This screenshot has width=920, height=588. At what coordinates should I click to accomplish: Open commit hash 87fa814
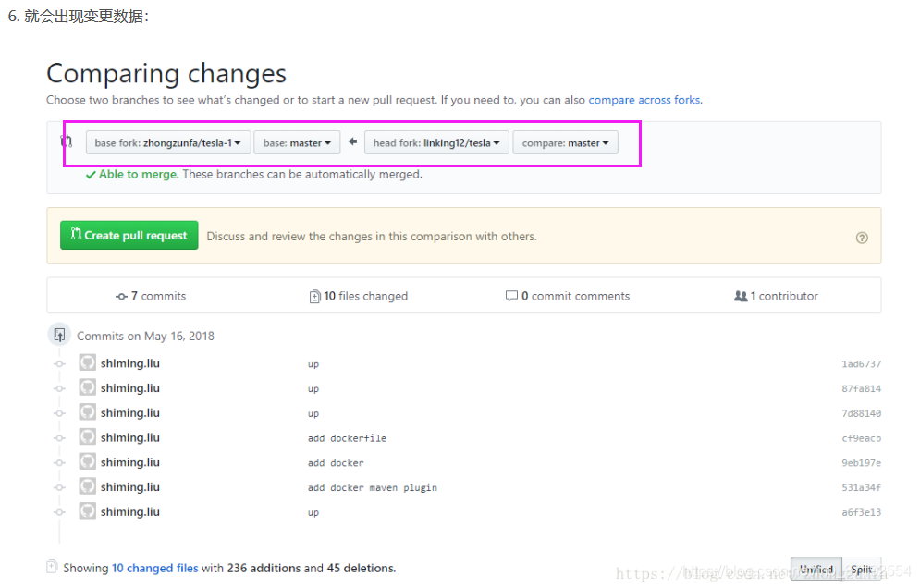pos(862,388)
